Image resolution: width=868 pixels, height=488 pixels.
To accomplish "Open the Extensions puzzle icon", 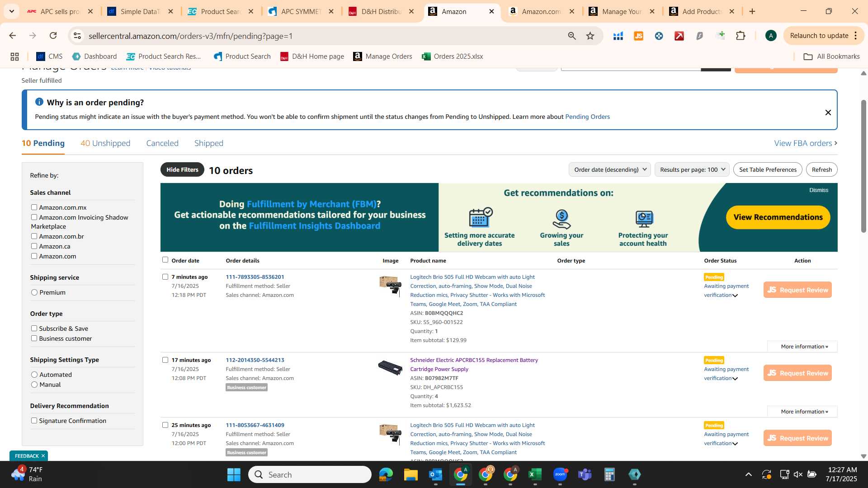I will (741, 36).
